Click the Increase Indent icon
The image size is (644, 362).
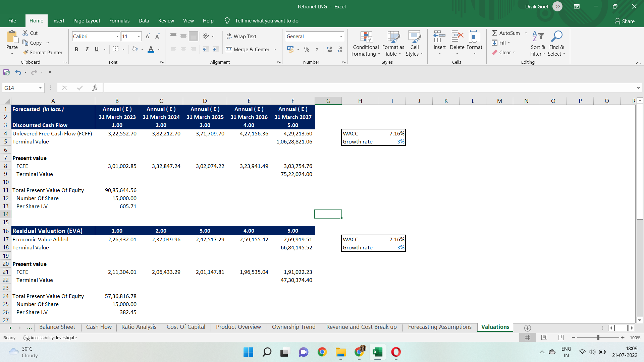tap(216, 49)
